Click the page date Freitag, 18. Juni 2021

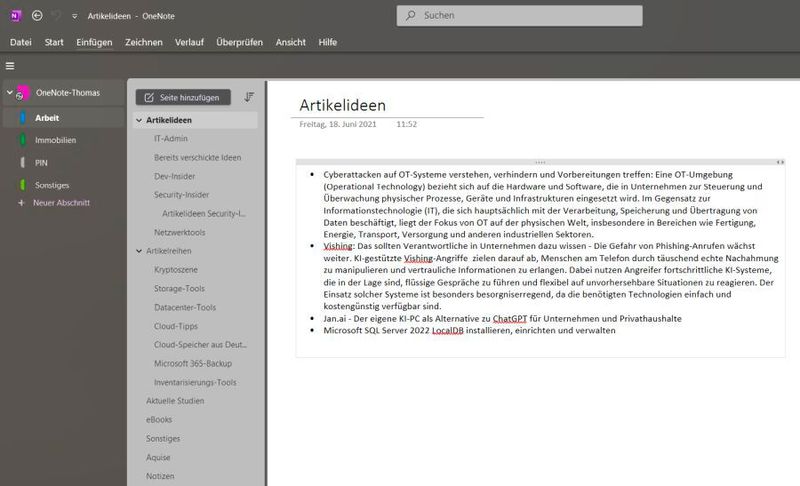338,124
